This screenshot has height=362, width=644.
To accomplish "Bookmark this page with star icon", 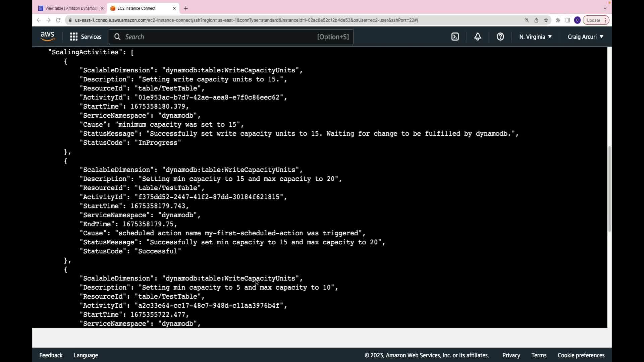I will (546, 20).
